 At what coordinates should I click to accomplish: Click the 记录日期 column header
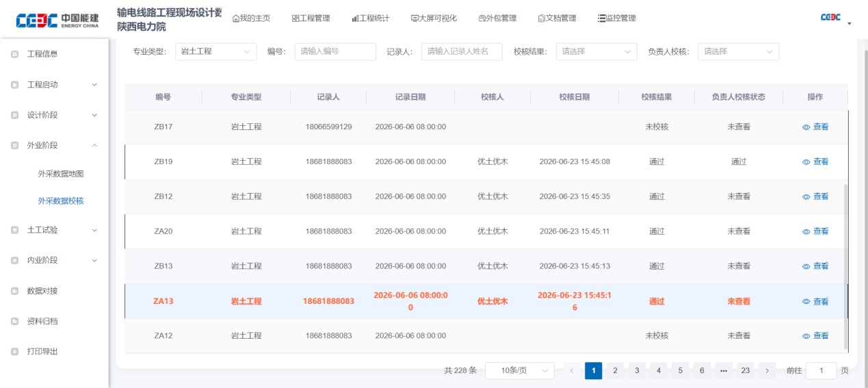click(x=410, y=97)
